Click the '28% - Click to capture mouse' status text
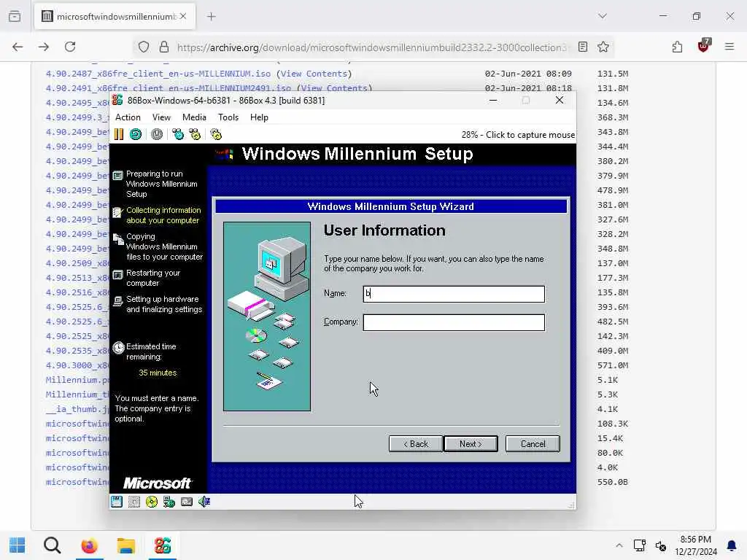This screenshot has width=747, height=560. tap(518, 135)
